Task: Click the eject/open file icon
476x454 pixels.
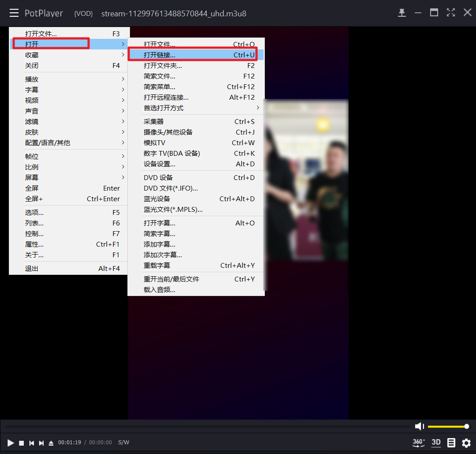Action: pos(51,443)
